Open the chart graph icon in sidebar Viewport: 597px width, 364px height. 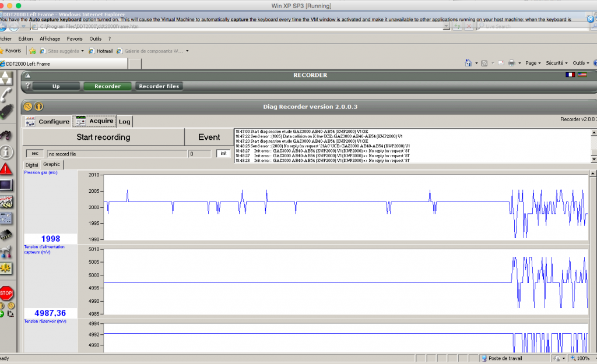pos(6,202)
